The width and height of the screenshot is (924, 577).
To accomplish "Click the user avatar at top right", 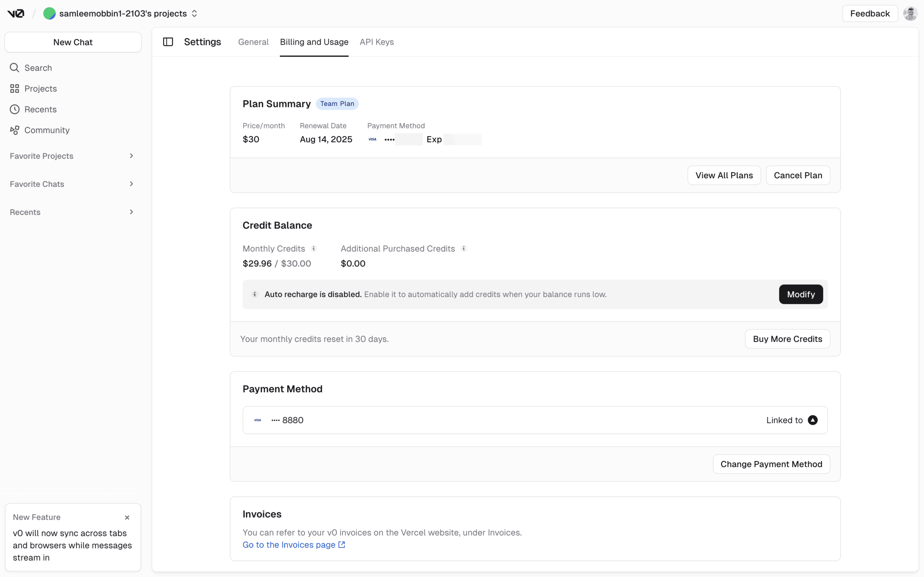I will (x=910, y=14).
